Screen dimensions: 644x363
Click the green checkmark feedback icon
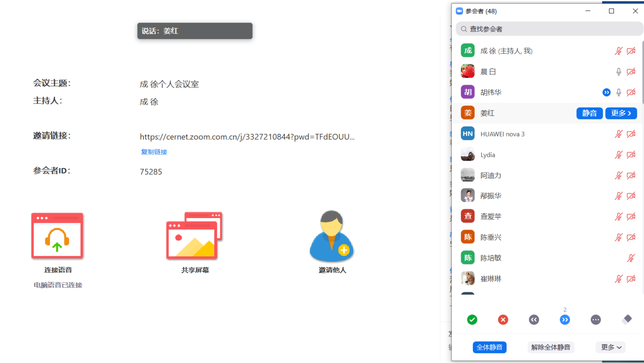click(x=472, y=320)
